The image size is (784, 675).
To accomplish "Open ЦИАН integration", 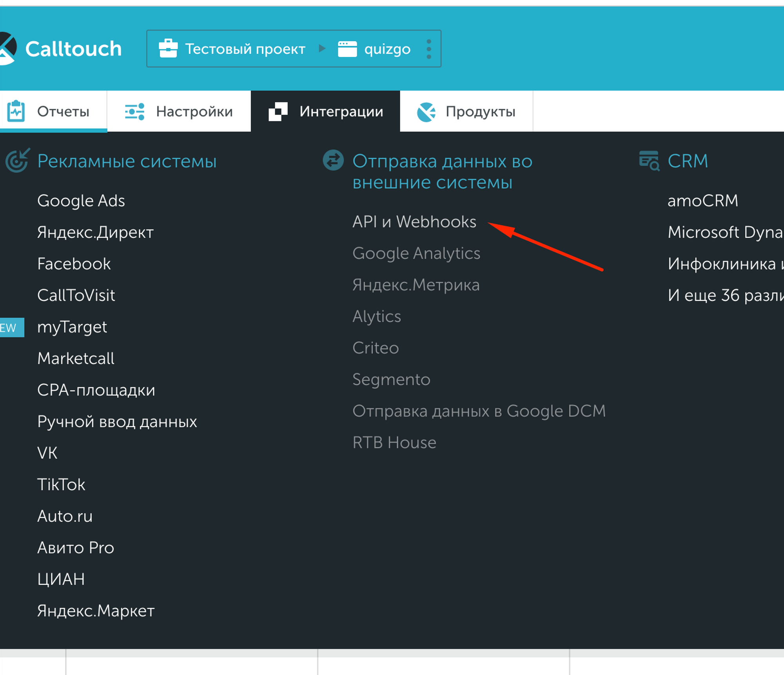I will tap(61, 580).
